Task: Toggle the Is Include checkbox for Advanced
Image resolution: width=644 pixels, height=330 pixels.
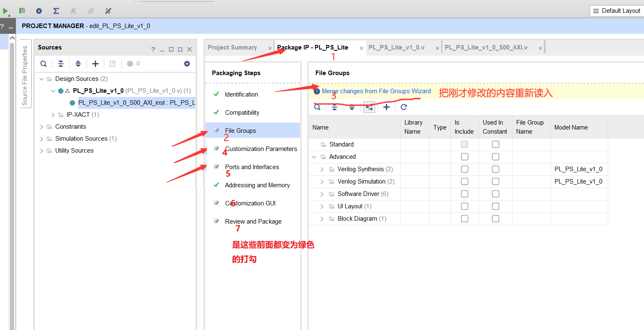Action: pyautogui.click(x=465, y=157)
